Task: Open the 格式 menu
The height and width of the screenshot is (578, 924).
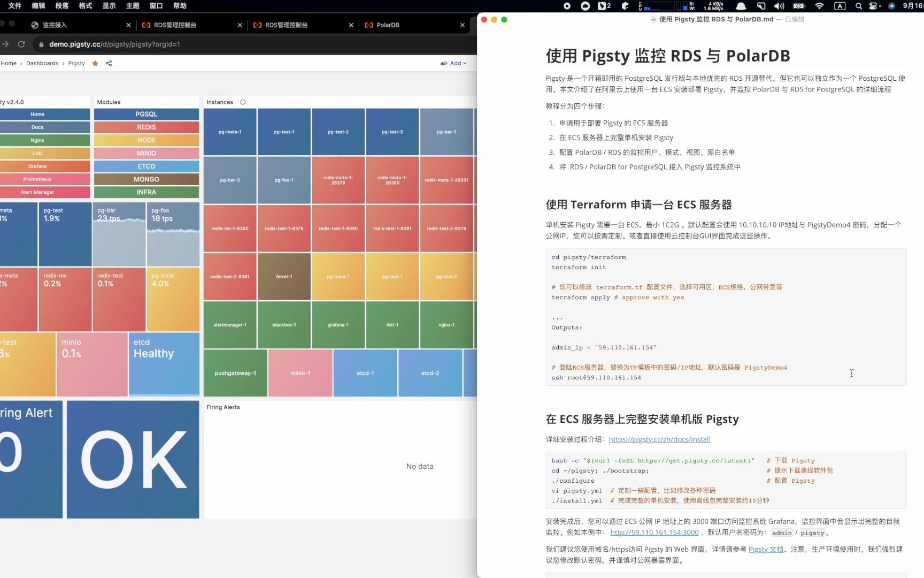Action: 86,6
